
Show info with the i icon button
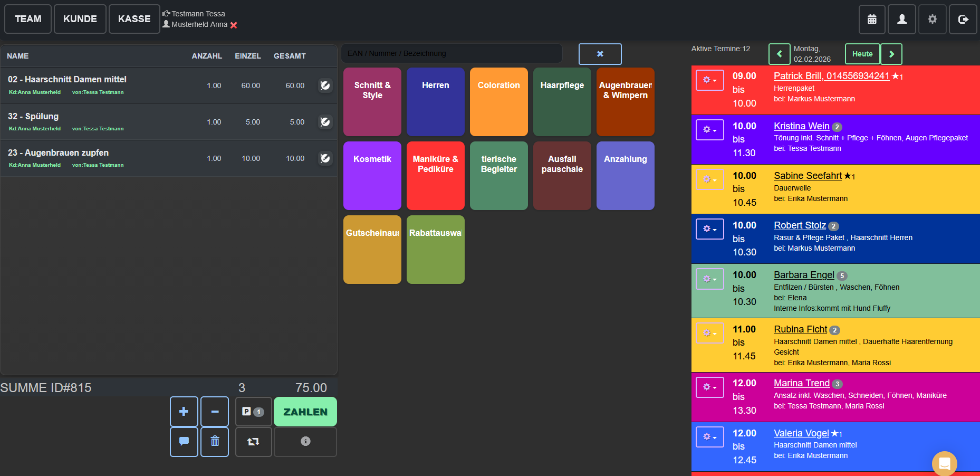[305, 441]
